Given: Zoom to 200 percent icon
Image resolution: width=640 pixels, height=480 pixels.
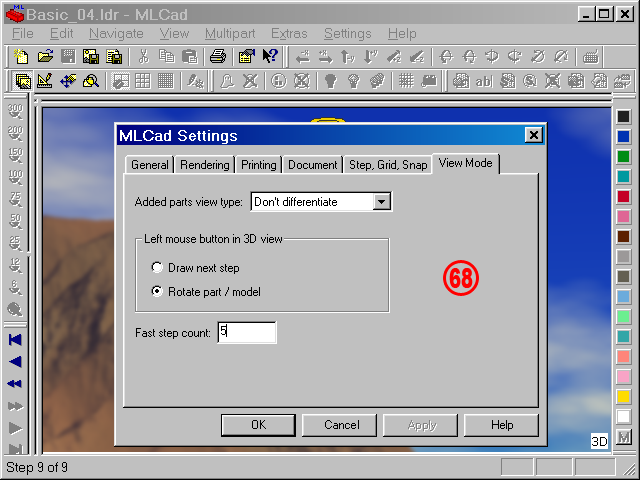Looking at the screenshot, I should click(x=15, y=133).
